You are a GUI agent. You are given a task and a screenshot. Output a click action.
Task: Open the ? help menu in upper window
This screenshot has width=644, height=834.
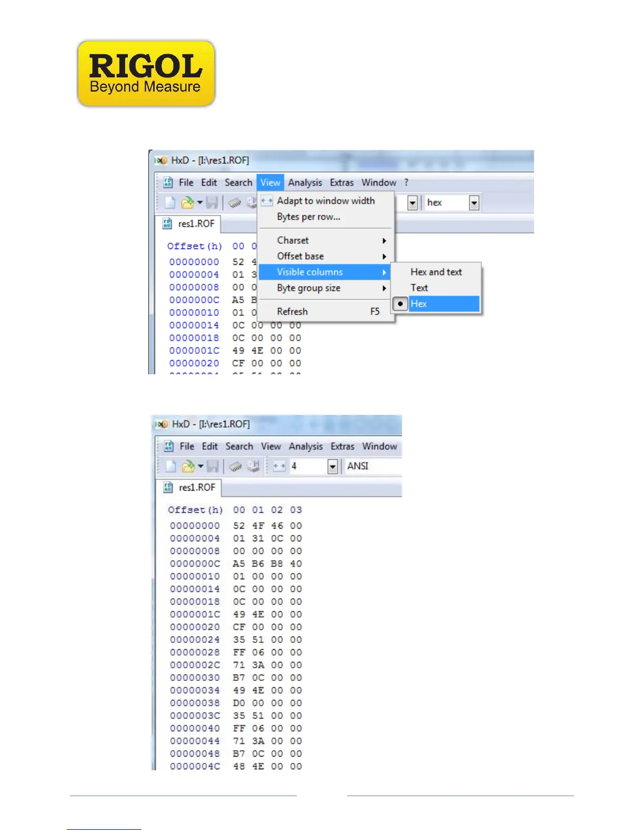pos(406,182)
